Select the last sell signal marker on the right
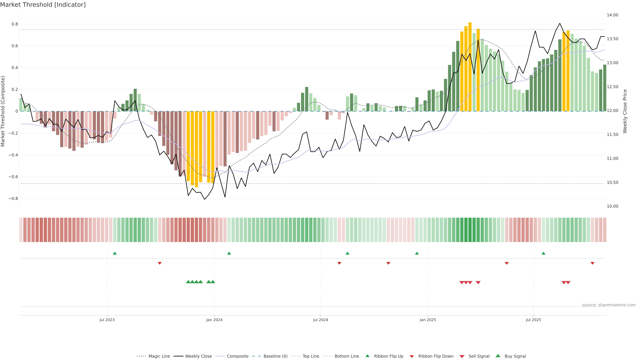Image resolution: width=644 pixels, height=362 pixels. [568, 283]
